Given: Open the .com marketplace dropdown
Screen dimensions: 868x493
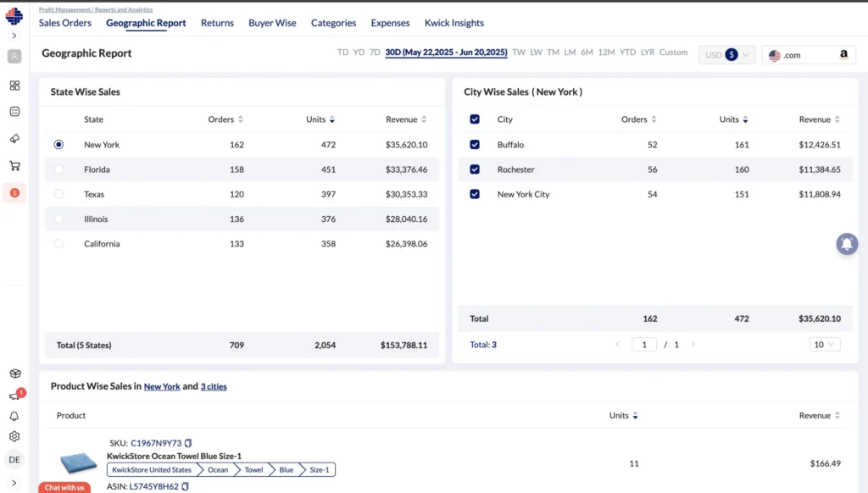Looking at the screenshot, I should coord(809,55).
